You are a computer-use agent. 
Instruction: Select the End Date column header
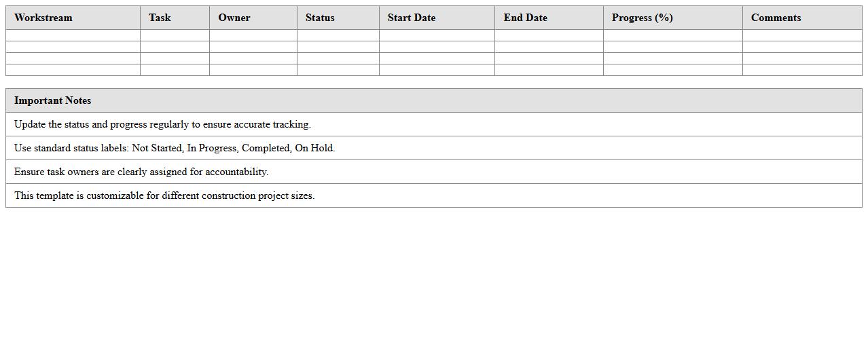(x=526, y=18)
